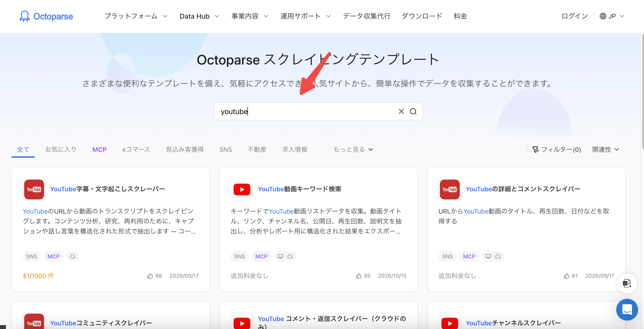Click the YouTube コメント・返信スクレイパー logo icon
This screenshot has width=644, height=329.
pyautogui.click(x=242, y=321)
